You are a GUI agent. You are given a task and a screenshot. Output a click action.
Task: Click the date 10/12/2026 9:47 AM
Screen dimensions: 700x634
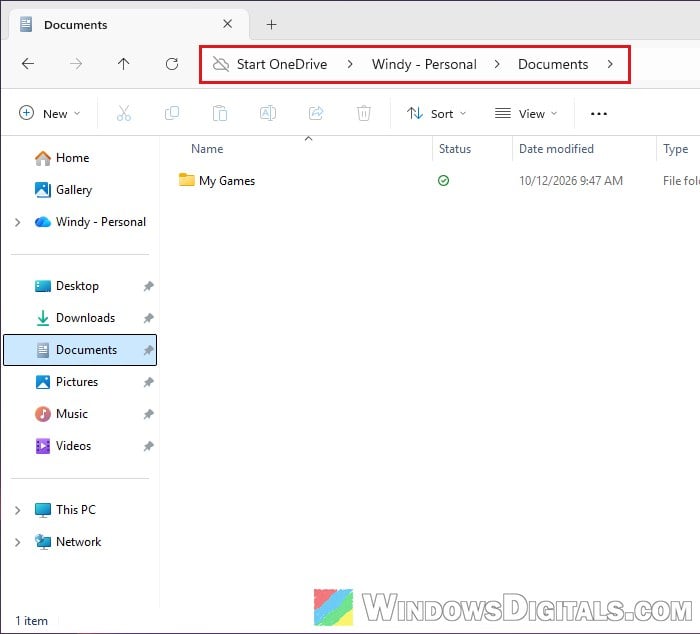tap(571, 181)
